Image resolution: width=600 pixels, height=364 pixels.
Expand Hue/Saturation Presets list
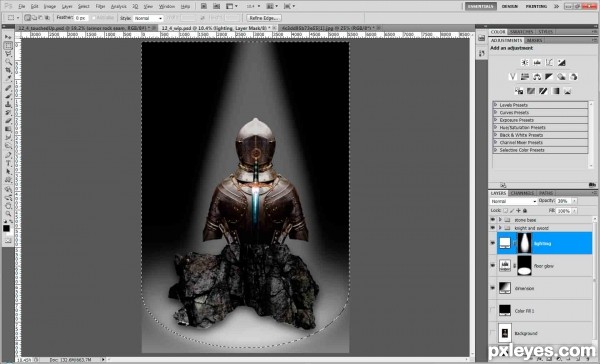tap(496, 127)
